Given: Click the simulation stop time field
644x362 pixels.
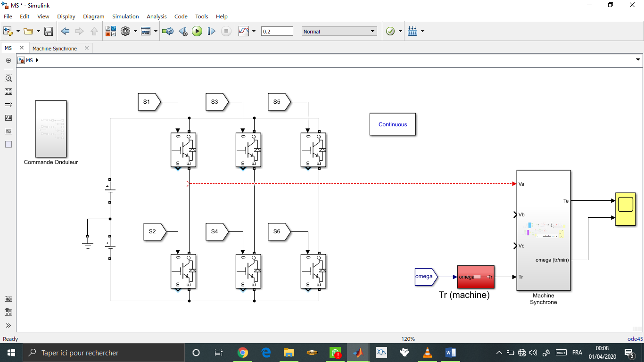Looking at the screenshot, I should click(277, 32).
